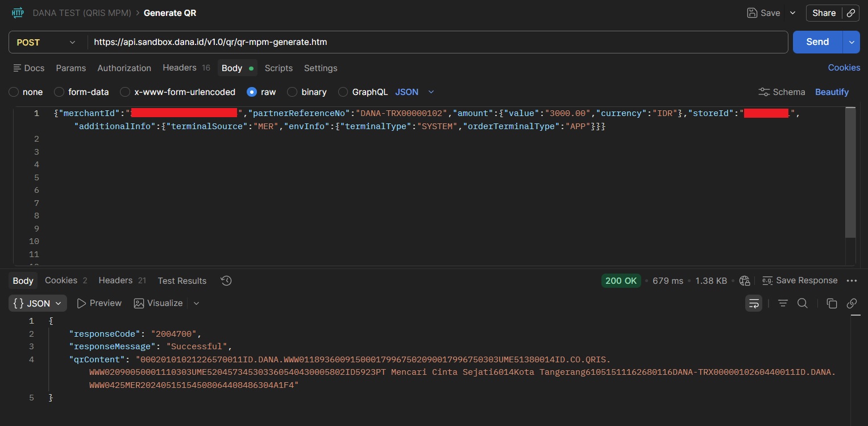Send the request
This screenshot has width=868, height=426.
click(x=817, y=42)
